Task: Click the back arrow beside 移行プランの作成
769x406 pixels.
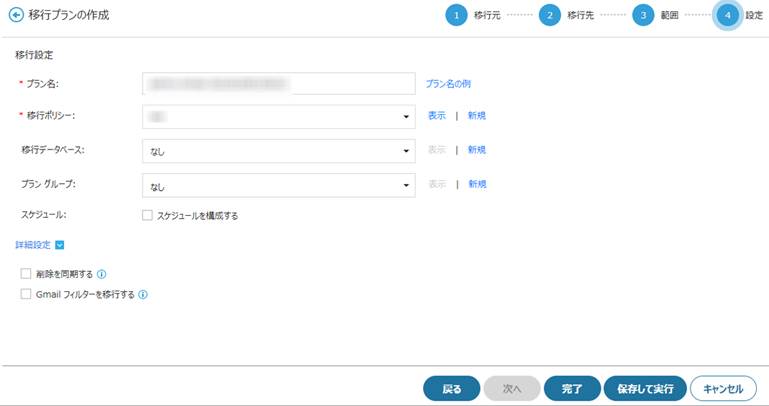Action: [16, 15]
